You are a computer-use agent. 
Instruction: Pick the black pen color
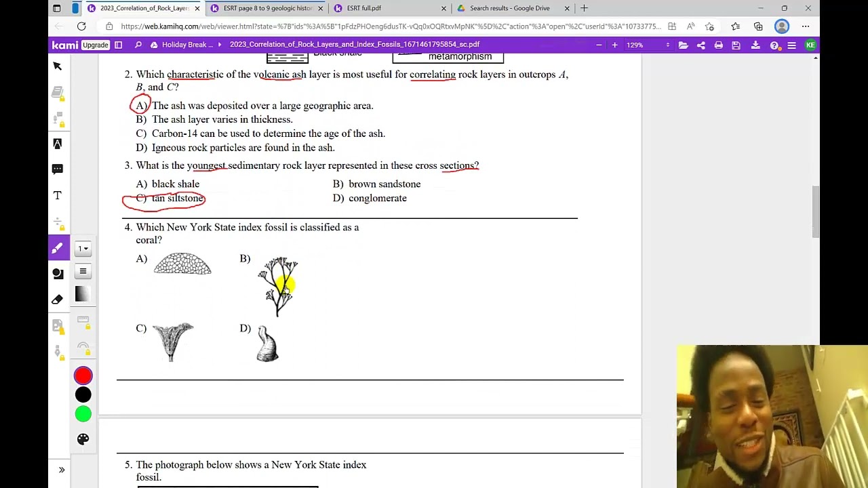[83, 394]
